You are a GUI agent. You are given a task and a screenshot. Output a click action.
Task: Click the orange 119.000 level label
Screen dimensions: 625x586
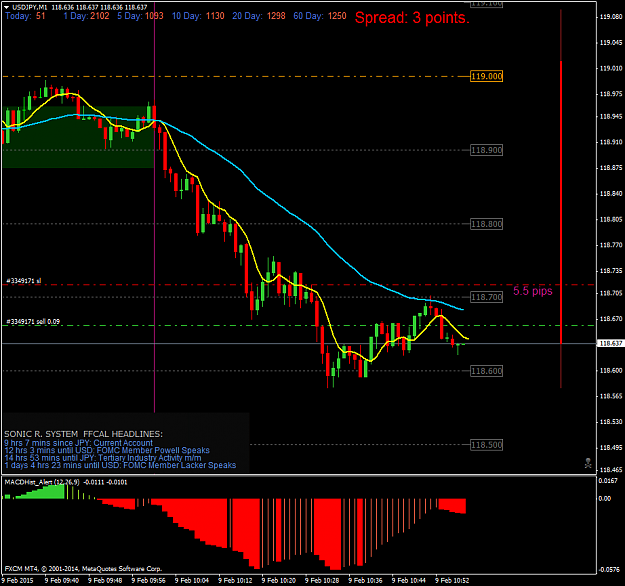click(486, 76)
